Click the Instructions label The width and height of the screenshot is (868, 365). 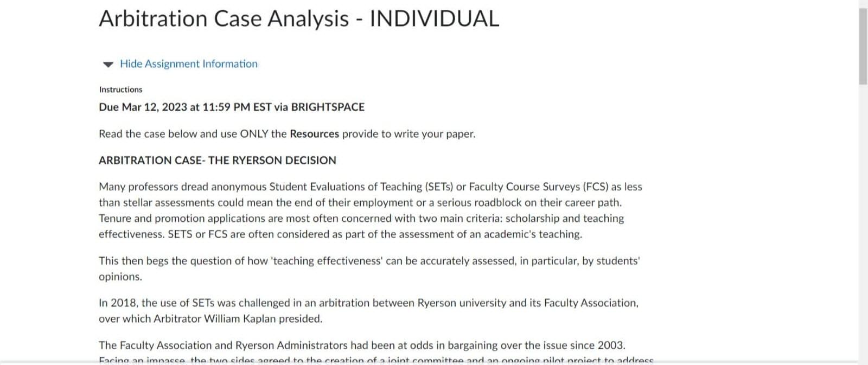click(120, 89)
